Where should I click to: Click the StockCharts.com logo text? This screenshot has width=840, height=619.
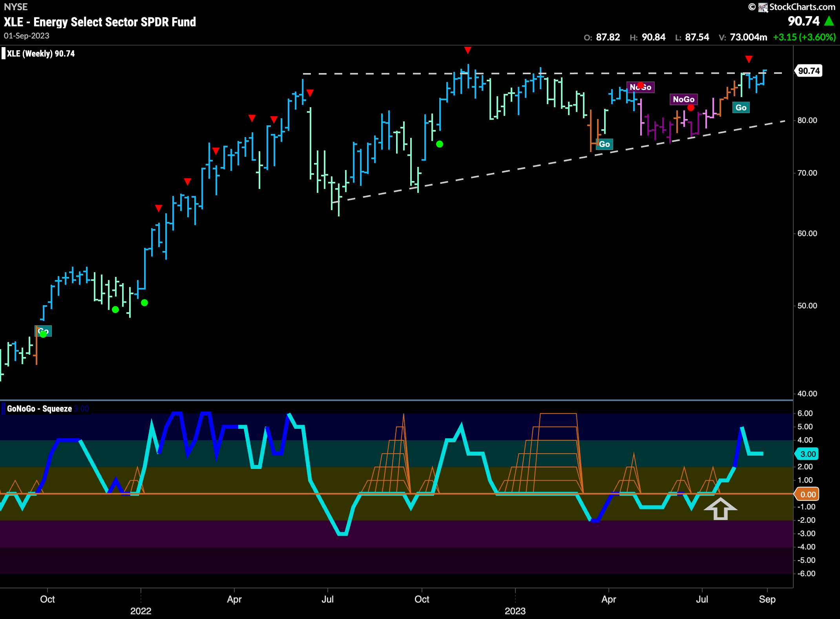[802, 7]
